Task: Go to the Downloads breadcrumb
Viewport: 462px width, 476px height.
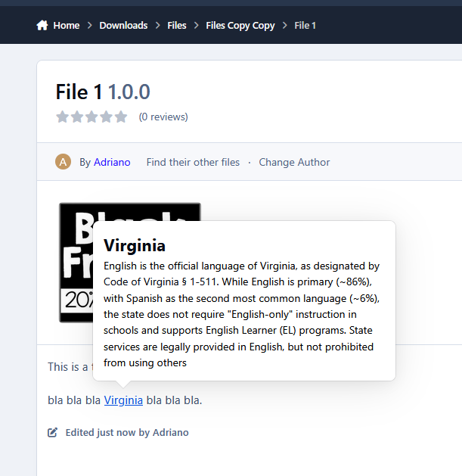Action: click(123, 26)
